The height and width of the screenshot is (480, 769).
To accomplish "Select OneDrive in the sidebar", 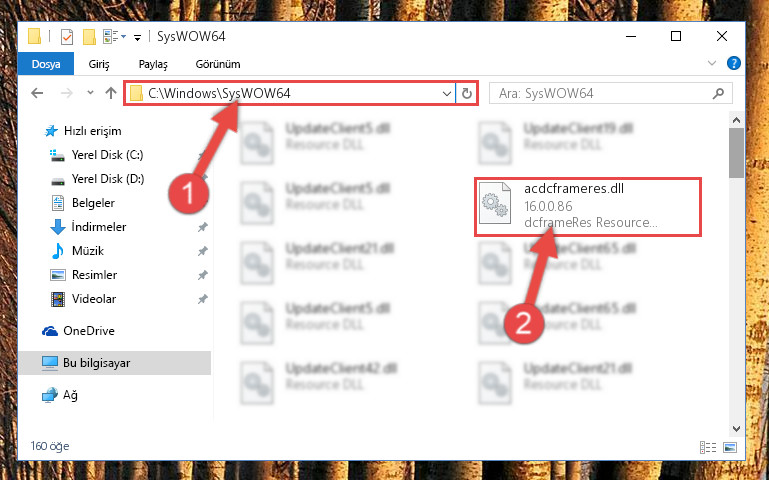I will point(88,330).
